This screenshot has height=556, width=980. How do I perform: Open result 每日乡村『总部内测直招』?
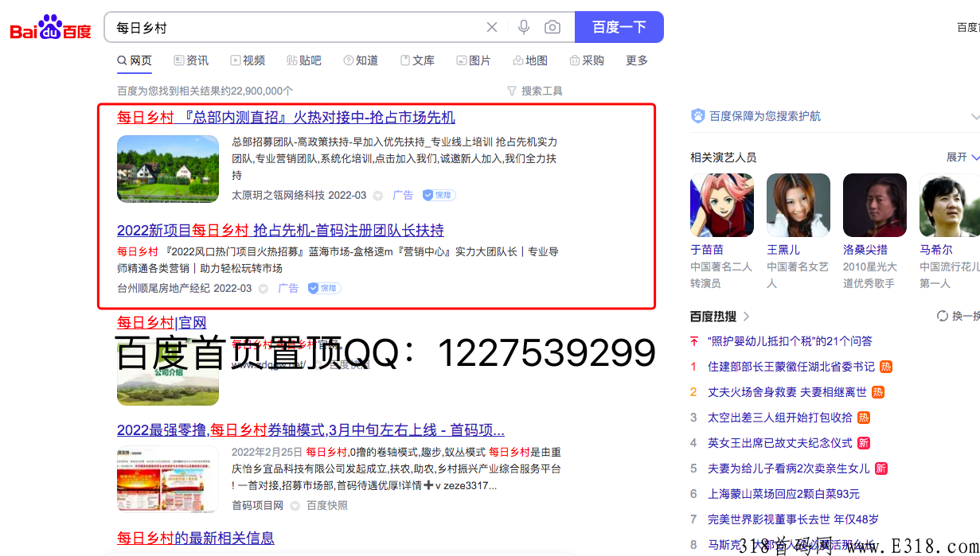point(286,117)
